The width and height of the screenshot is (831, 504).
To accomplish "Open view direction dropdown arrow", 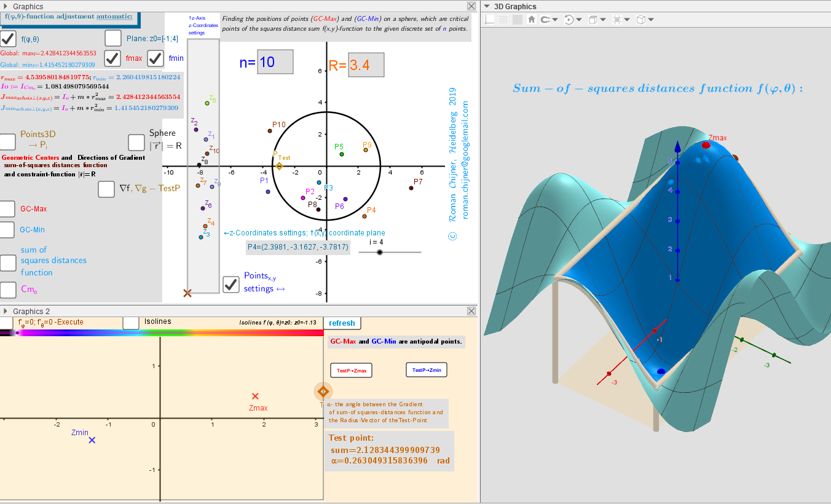I will 604,20.
